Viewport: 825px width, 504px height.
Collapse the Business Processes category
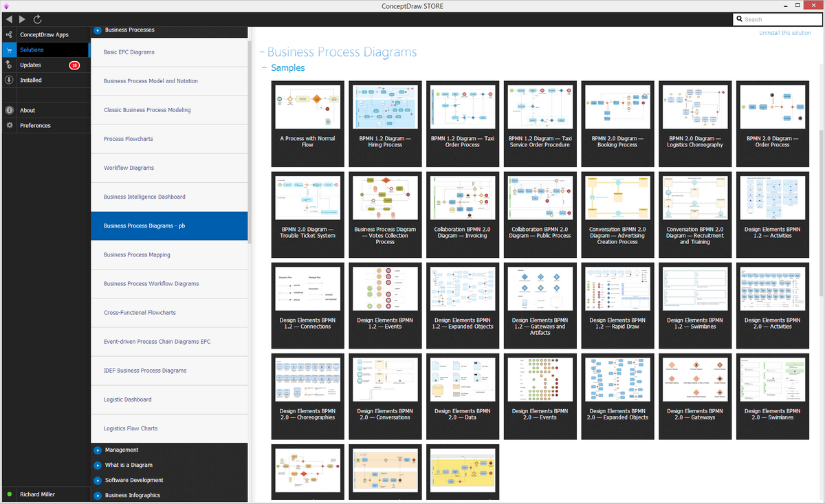click(98, 30)
